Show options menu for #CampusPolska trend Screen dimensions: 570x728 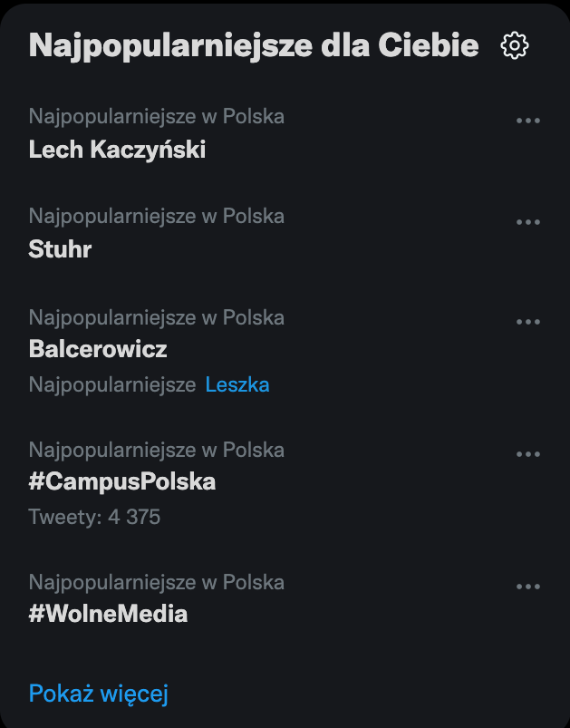[x=527, y=454]
